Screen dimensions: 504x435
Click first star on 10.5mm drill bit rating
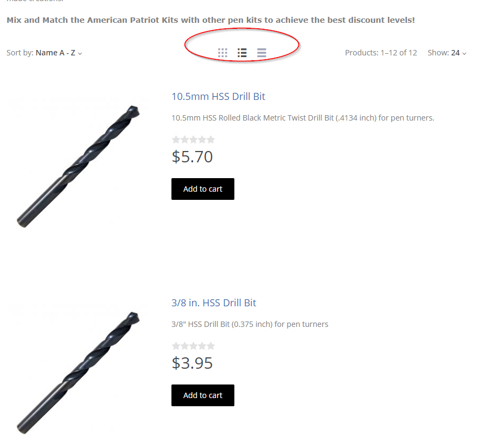[176, 140]
